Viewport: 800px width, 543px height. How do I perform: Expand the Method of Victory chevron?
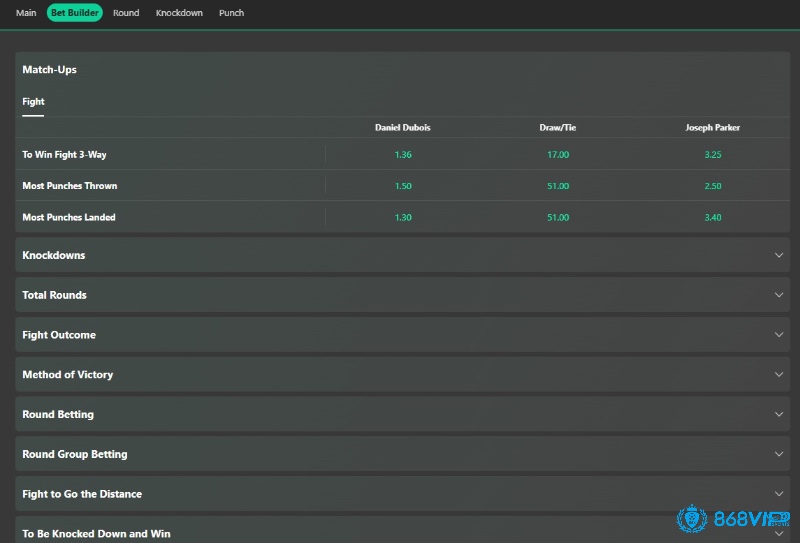point(779,375)
